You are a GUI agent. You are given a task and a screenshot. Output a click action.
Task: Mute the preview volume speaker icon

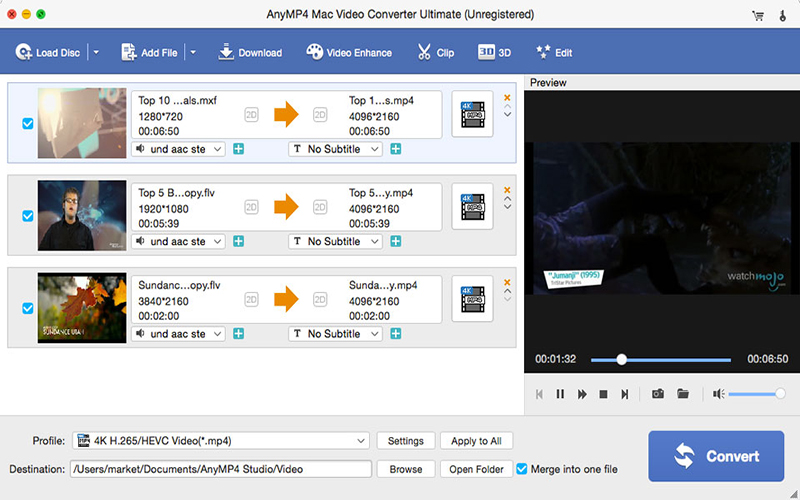pos(718,394)
